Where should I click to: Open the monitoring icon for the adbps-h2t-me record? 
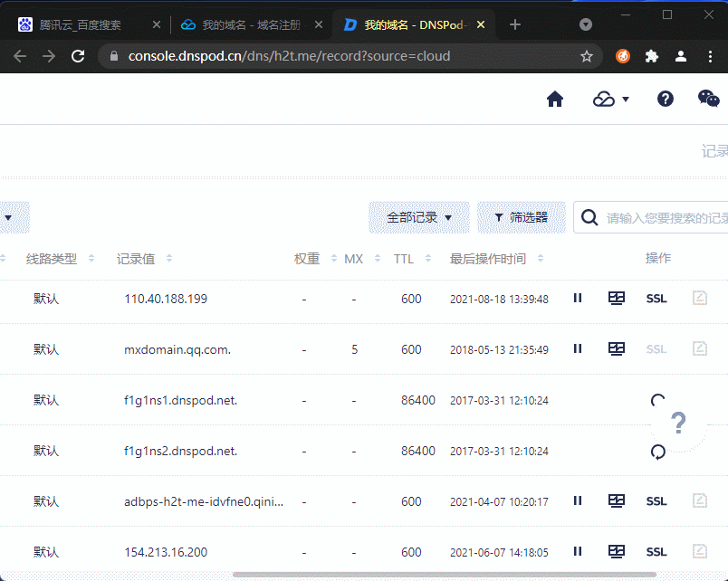click(617, 500)
